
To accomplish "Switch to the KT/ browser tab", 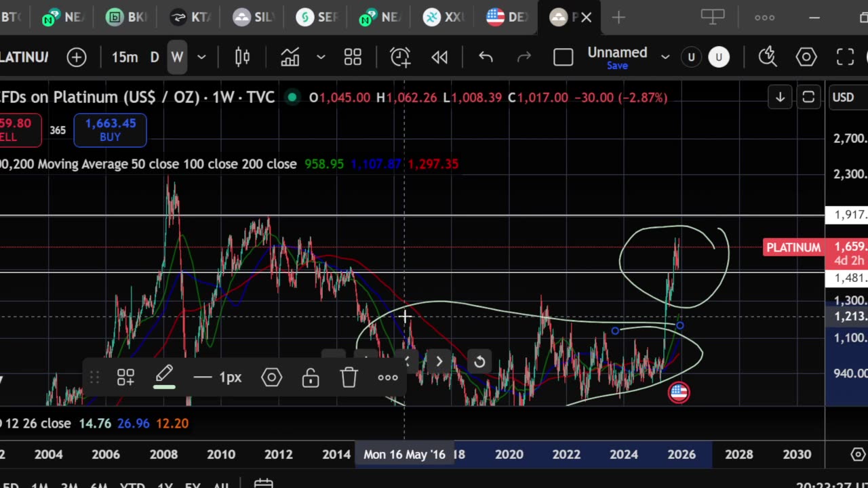I will (191, 18).
